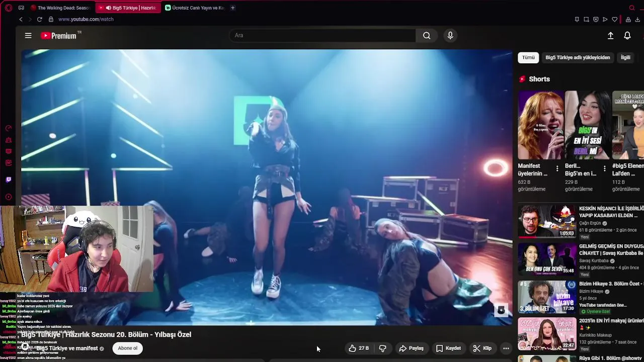Screen dimensions: 644x362
Task: Share the video with Paylaş
Action: (411, 348)
